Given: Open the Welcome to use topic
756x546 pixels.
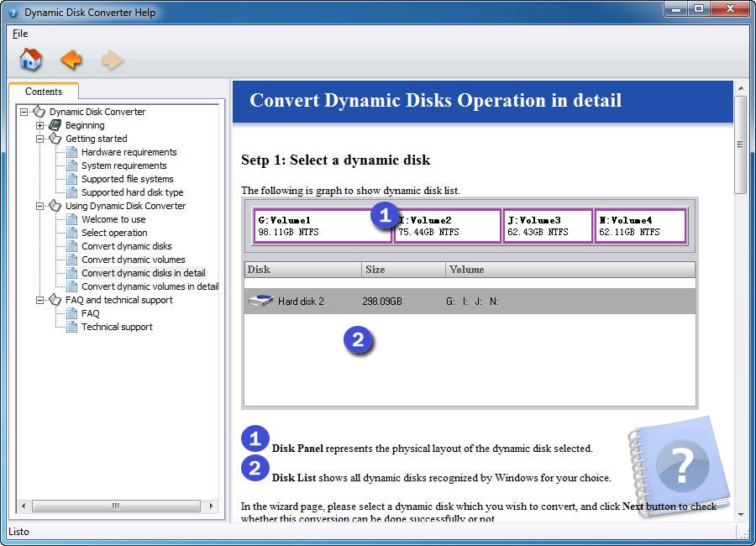Looking at the screenshot, I should 113,219.
